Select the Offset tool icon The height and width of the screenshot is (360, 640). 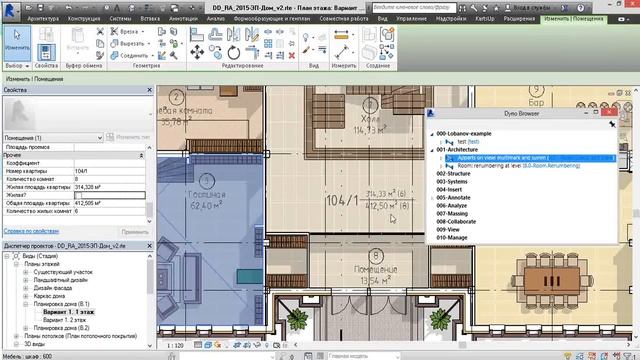(215, 34)
